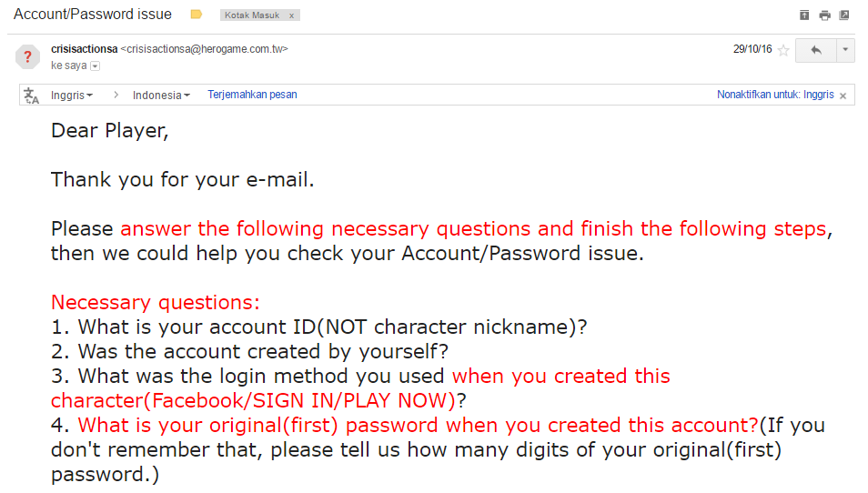Click the translate icon
Viewport: 868px width, 493px height.
pyautogui.click(x=32, y=95)
